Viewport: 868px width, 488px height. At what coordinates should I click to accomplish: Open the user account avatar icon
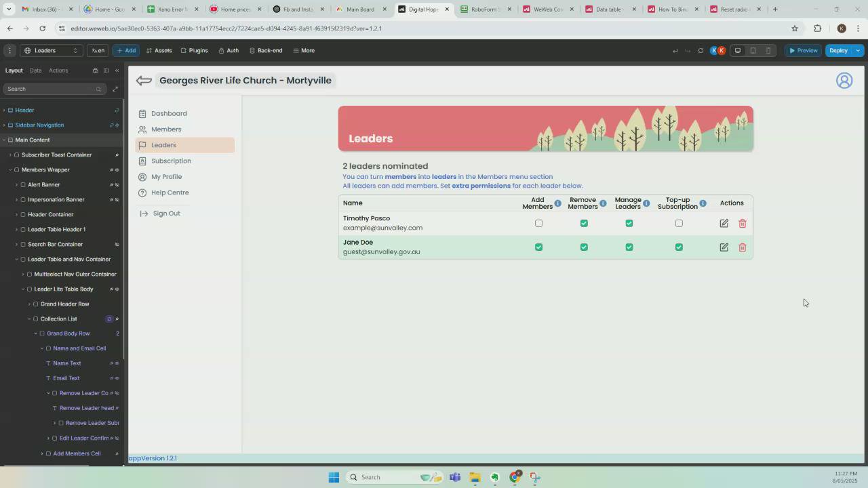844,81
